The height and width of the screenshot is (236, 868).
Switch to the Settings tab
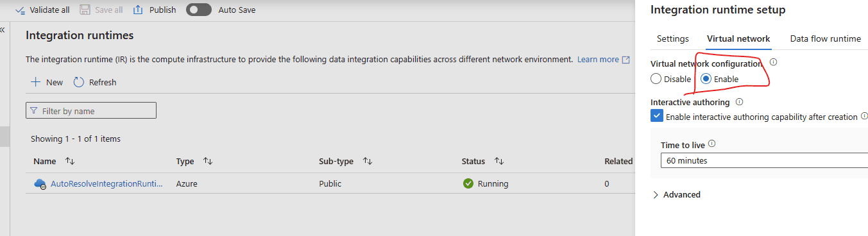click(673, 38)
